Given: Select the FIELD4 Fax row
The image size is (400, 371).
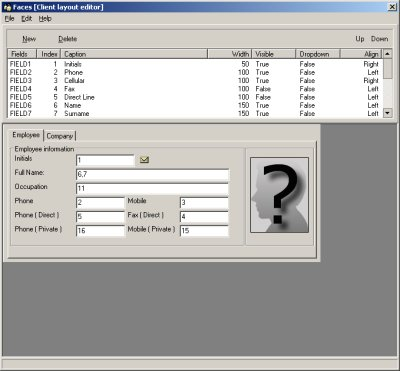Looking at the screenshot, I should click(195, 89).
